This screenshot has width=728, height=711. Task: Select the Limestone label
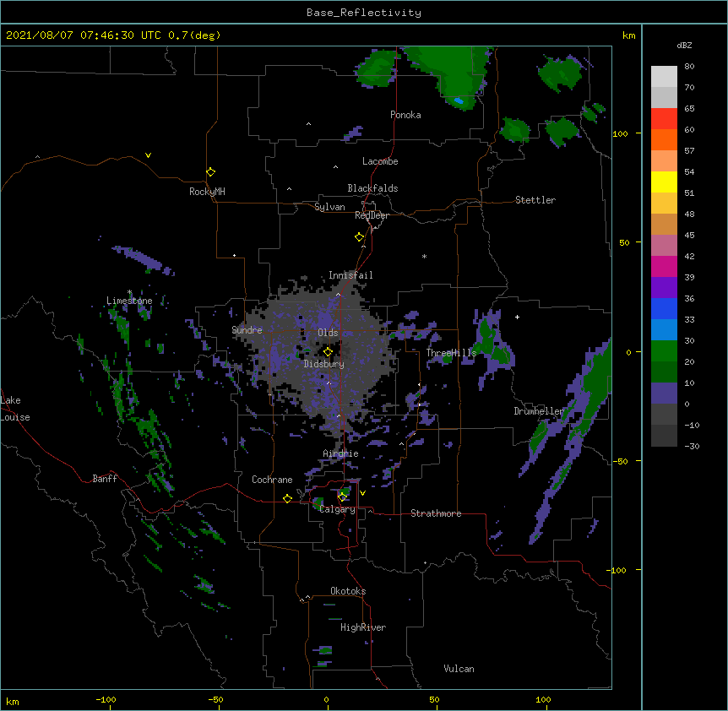pos(129,301)
